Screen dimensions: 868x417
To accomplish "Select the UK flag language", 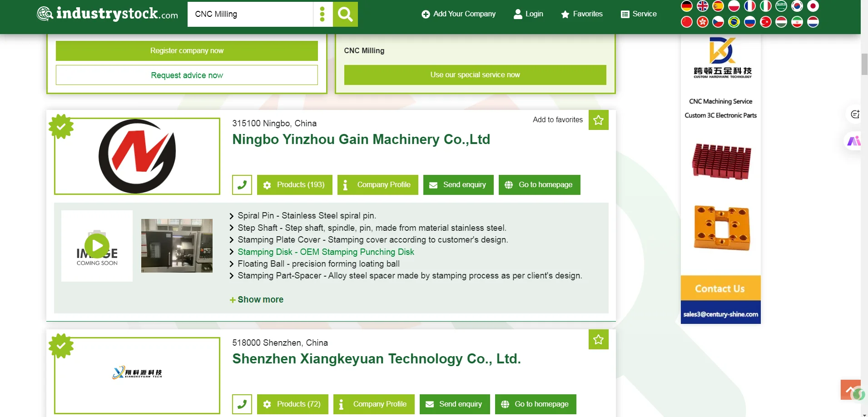I will 703,6.
